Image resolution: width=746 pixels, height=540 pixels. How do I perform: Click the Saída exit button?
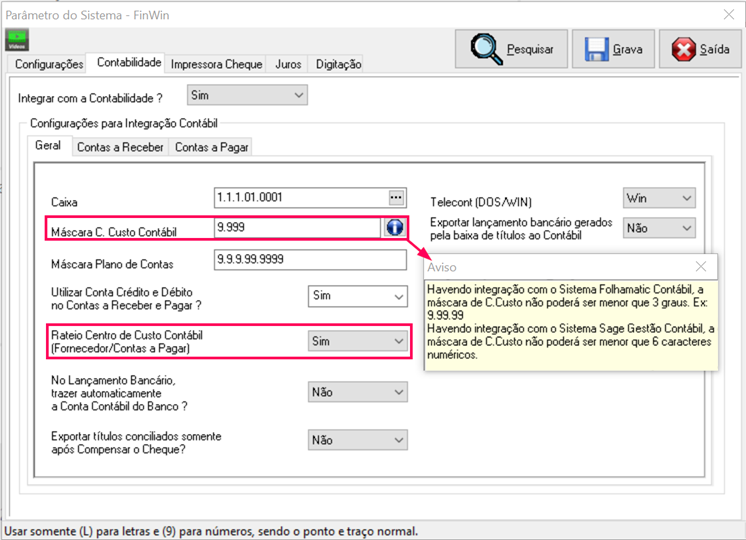pyautogui.click(x=701, y=49)
